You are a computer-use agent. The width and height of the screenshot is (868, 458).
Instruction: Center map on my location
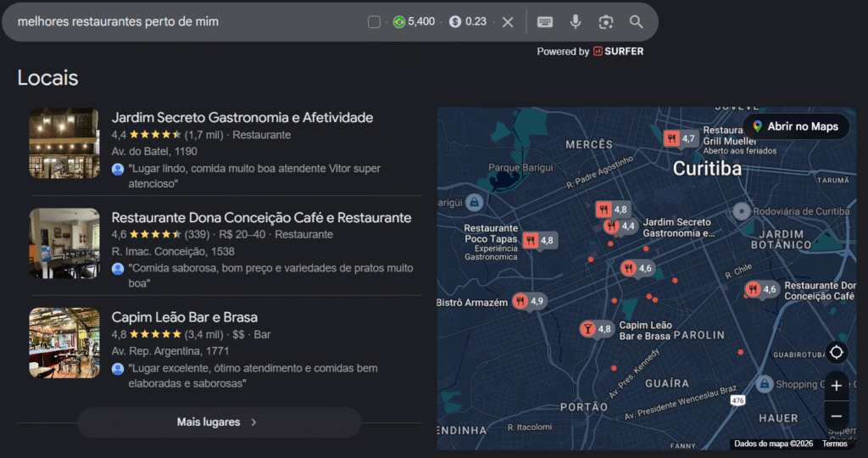(x=836, y=352)
